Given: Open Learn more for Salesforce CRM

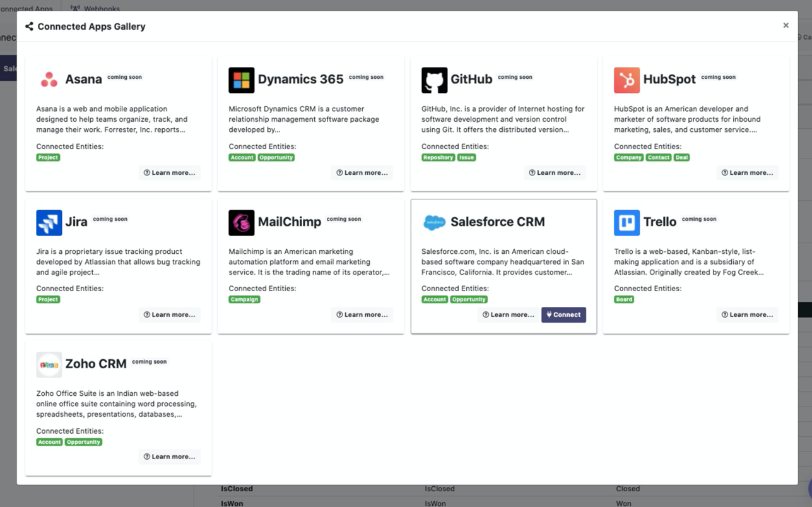Looking at the screenshot, I should [x=508, y=314].
